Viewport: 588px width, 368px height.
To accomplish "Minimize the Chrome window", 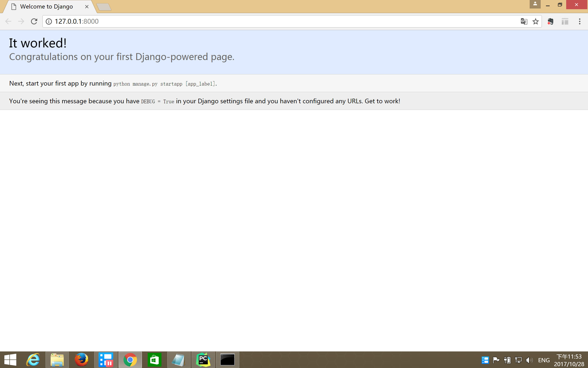I will (548, 5).
